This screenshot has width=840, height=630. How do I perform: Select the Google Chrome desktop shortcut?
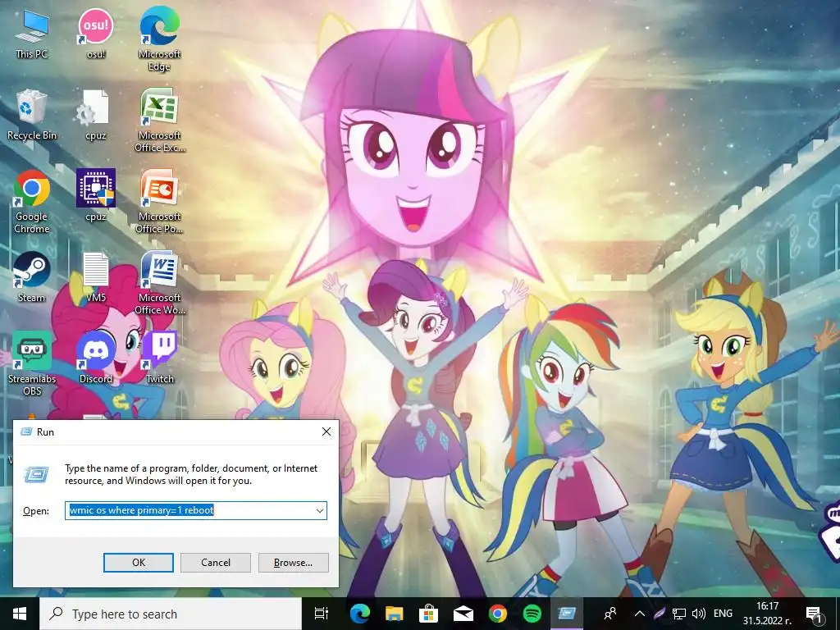[32, 202]
